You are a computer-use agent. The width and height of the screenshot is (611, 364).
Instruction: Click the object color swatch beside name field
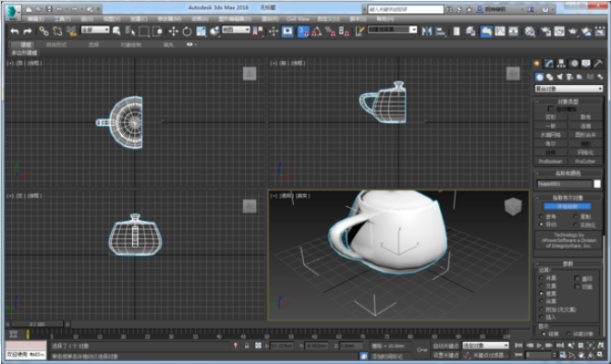point(597,184)
